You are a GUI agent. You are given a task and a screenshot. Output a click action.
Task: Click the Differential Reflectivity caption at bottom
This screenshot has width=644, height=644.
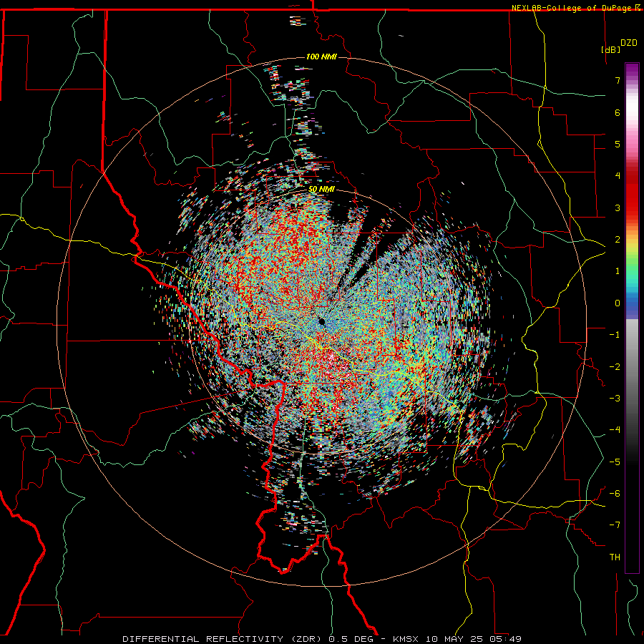pyautogui.click(x=322, y=639)
